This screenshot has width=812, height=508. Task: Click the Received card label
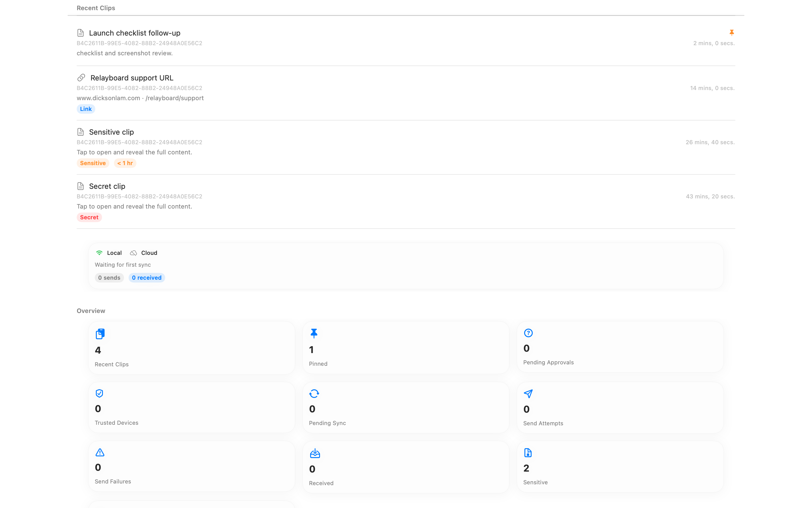pyautogui.click(x=321, y=483)
